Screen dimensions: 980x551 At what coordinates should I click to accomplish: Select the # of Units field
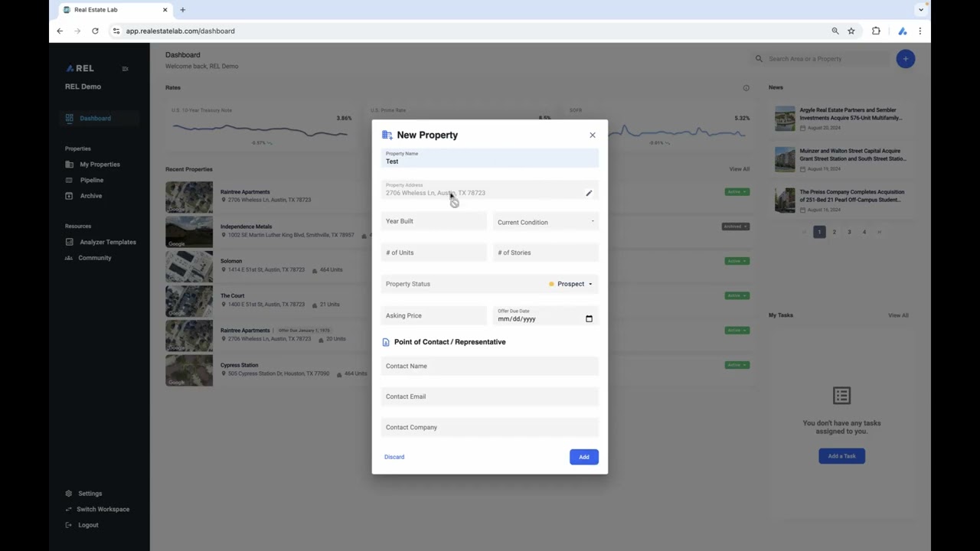[x=433, y=253]
